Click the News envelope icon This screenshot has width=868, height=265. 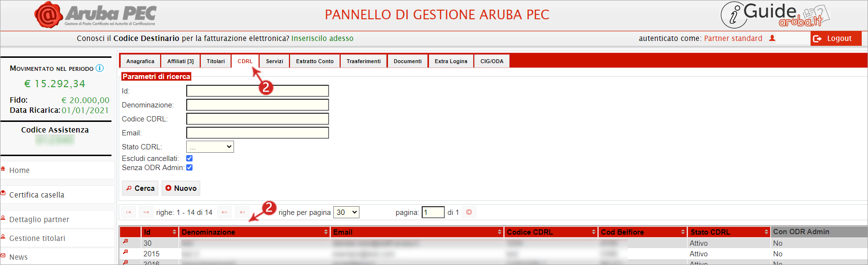pyautogui.click(x=3, y=255)
